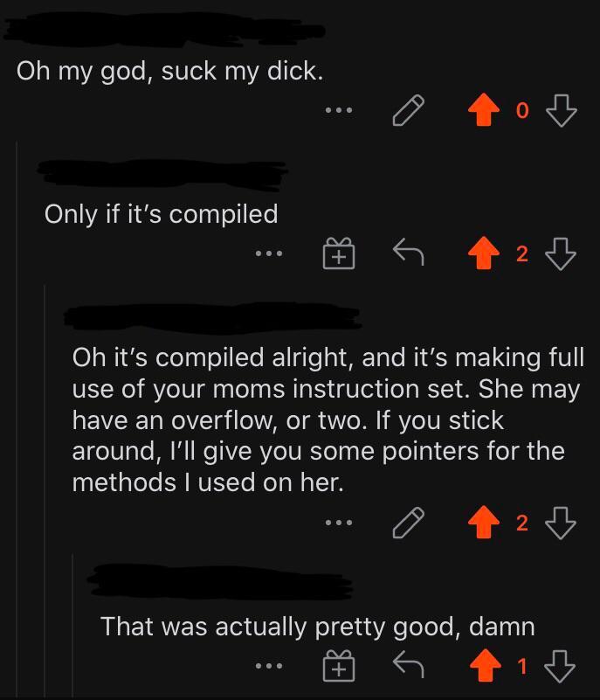The image size is (600, 700).
Task: Award the "pretty good, damn" comment
Action: [x=338, y=667]
